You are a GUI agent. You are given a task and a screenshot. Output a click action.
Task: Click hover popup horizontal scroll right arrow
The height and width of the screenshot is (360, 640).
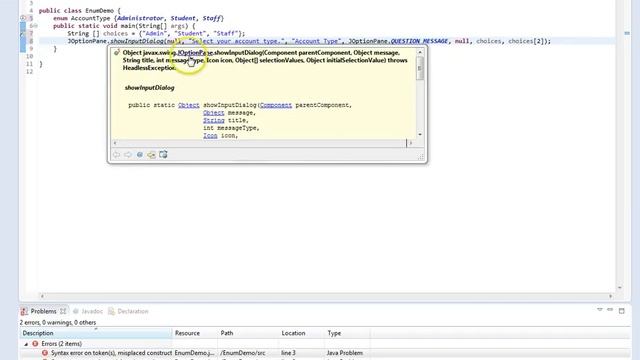tap(411, 143)
